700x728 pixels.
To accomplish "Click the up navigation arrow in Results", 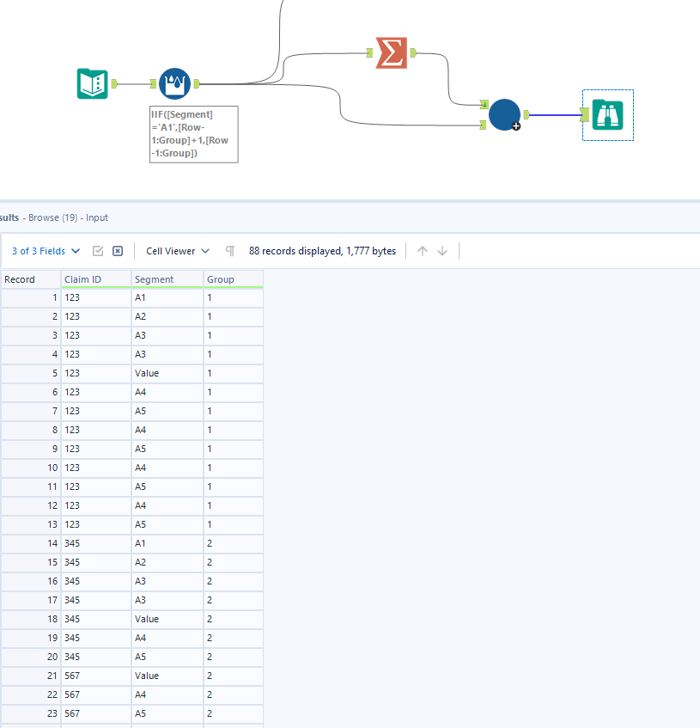I will 422,251.
